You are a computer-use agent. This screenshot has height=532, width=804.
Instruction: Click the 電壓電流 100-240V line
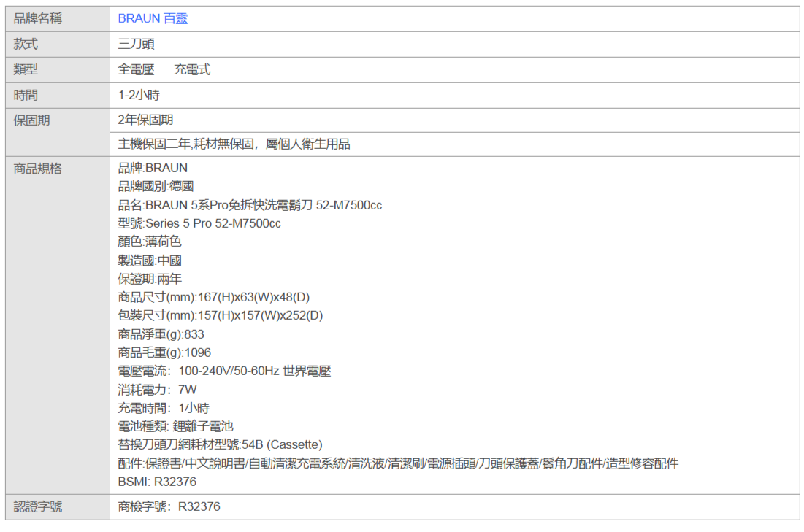pyautogui.click(x=225, y=371)
